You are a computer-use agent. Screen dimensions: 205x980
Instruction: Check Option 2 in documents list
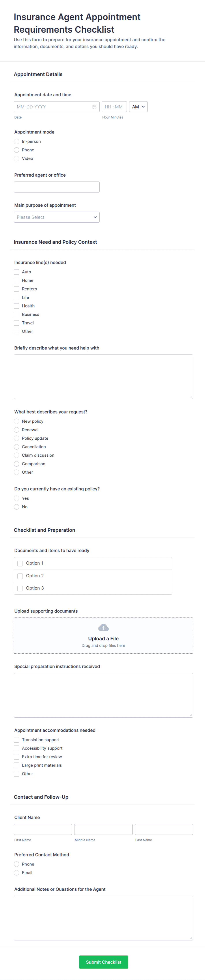[20, 576]
